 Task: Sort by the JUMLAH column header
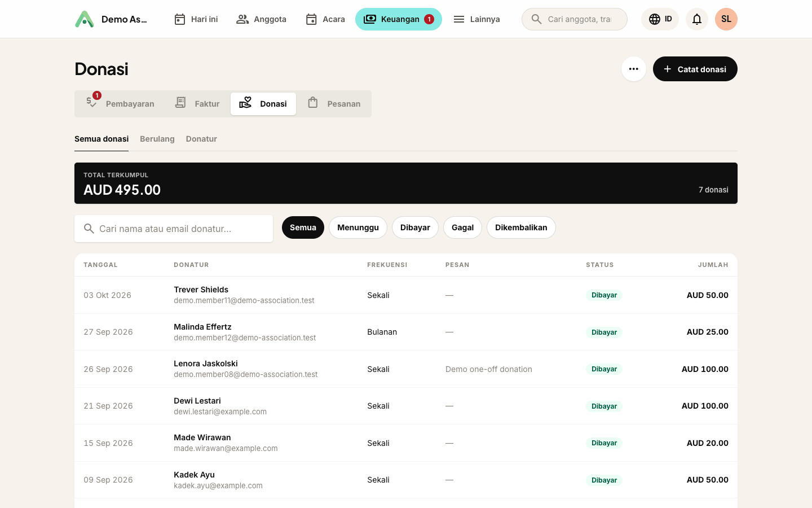(x=713, y=265)
